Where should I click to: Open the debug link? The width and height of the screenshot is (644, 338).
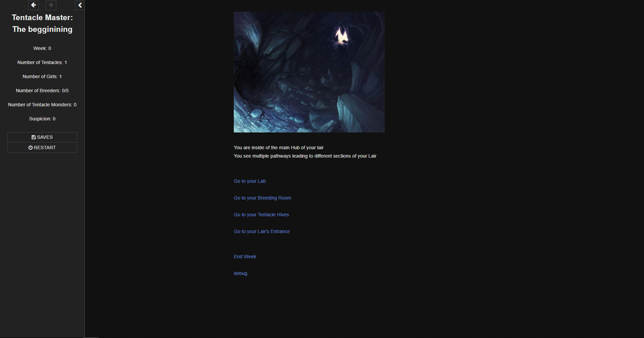[x=240, y=273]
